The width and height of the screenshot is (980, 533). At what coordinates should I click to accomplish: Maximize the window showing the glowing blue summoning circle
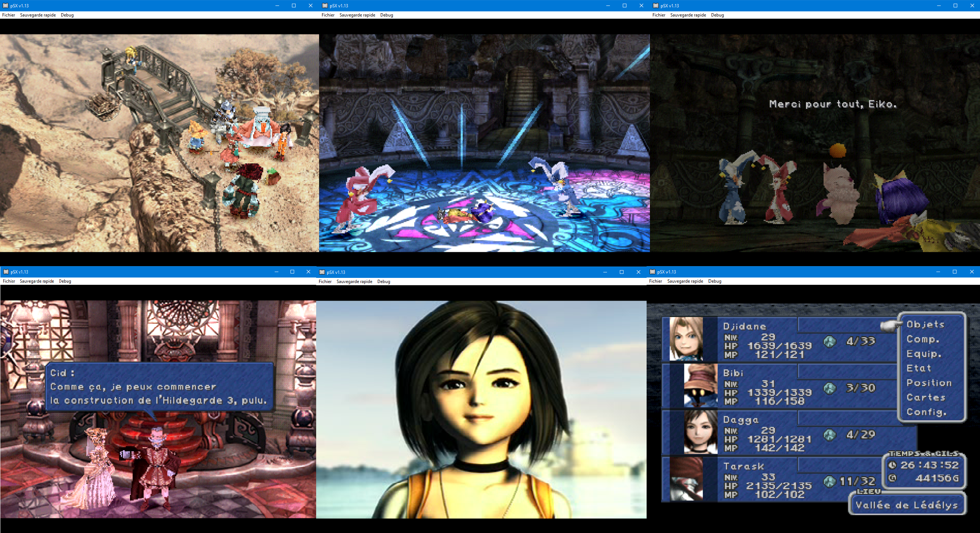tap(624, 6)
